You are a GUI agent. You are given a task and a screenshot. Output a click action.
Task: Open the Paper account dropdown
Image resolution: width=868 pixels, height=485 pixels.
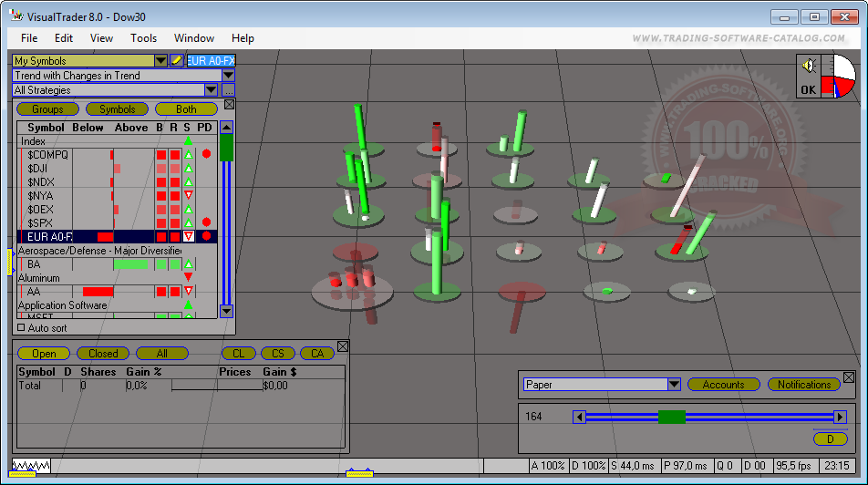[675, 385]
